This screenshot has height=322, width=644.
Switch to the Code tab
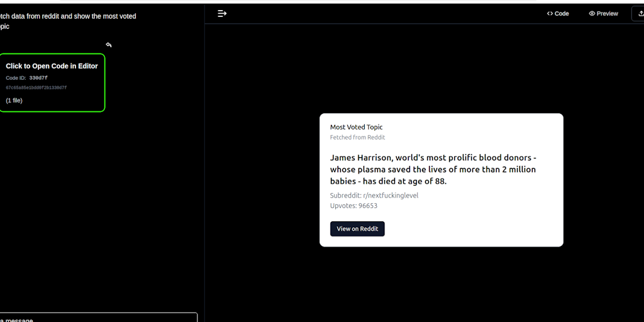[x=558, y=14]
